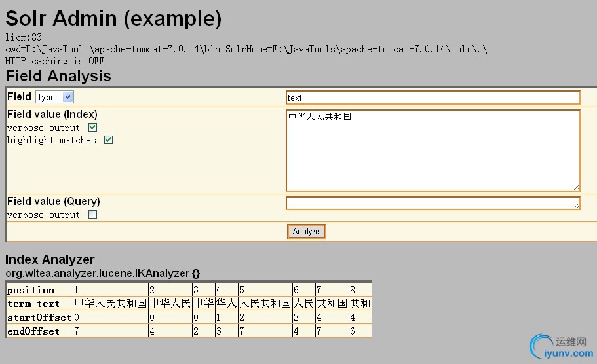The height and width of the screenshot is (364, 597).
Task: Click the 'position' row header
Action: pos(39,290)
